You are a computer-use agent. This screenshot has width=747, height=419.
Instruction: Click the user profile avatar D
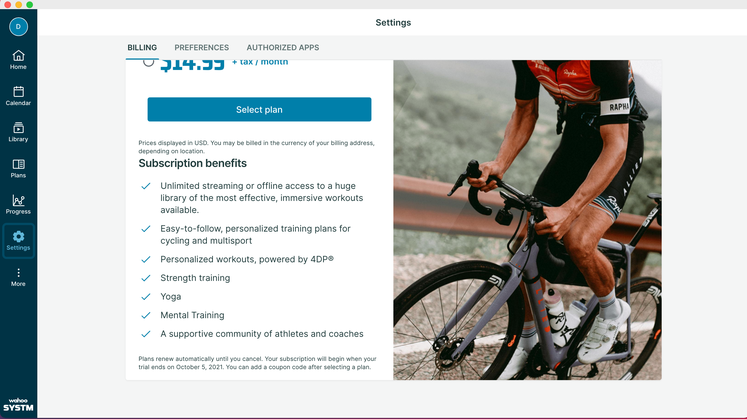(x=18, y=27)
